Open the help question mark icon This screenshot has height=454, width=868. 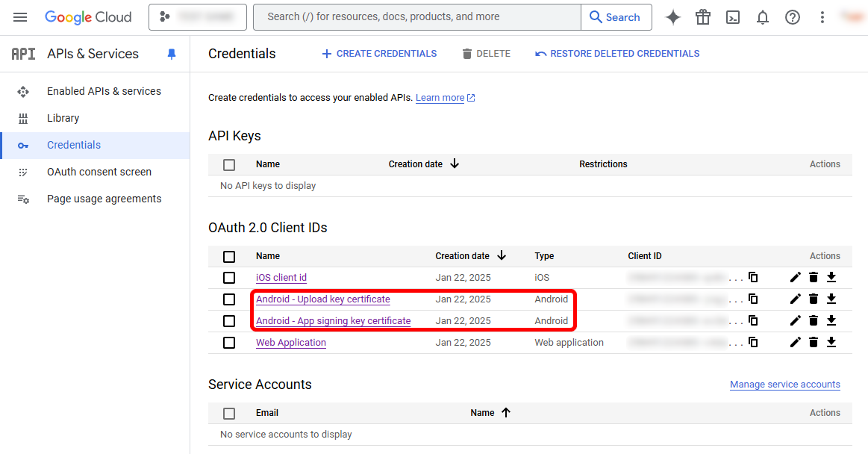(793, 17)
